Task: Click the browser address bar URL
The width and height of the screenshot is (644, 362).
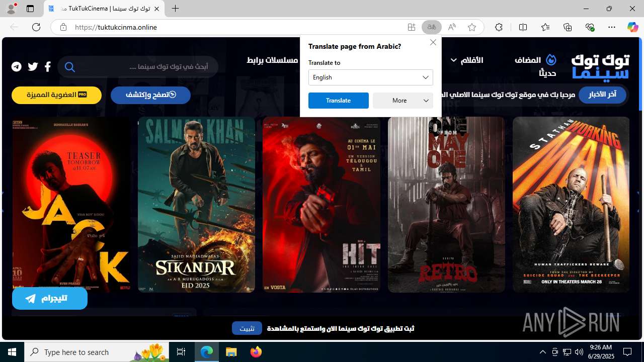Action: coord(116,27)
